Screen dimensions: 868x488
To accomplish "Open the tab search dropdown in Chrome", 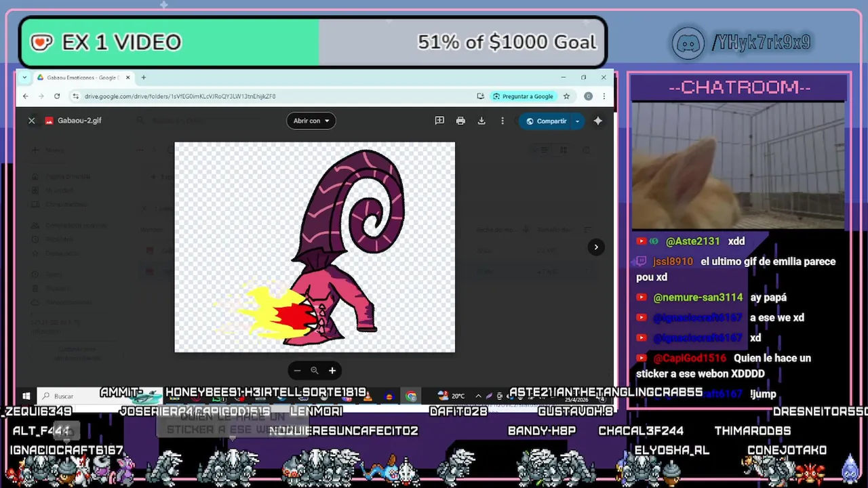I will 24,77.
